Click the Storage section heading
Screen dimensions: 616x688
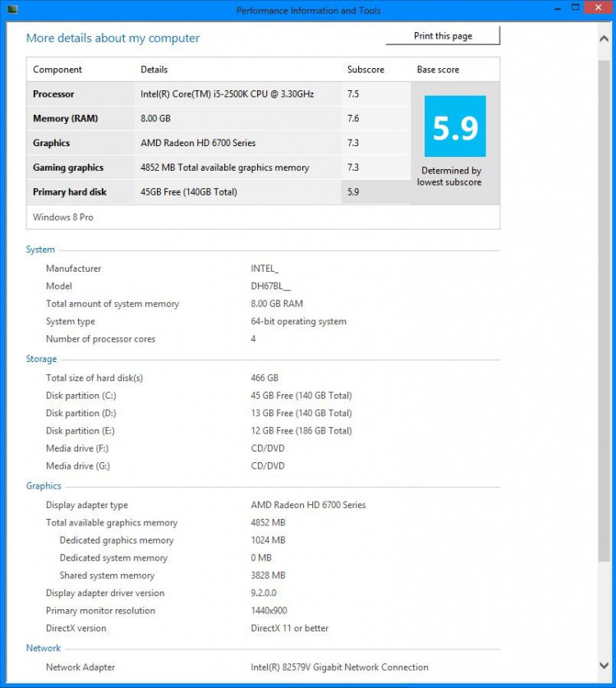click(x=41, y=359)
